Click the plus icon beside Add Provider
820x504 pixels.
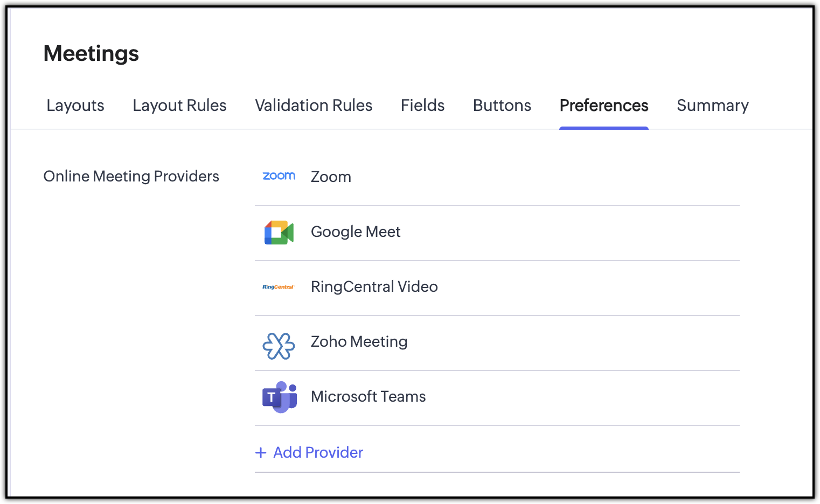(x=261, y=453)
